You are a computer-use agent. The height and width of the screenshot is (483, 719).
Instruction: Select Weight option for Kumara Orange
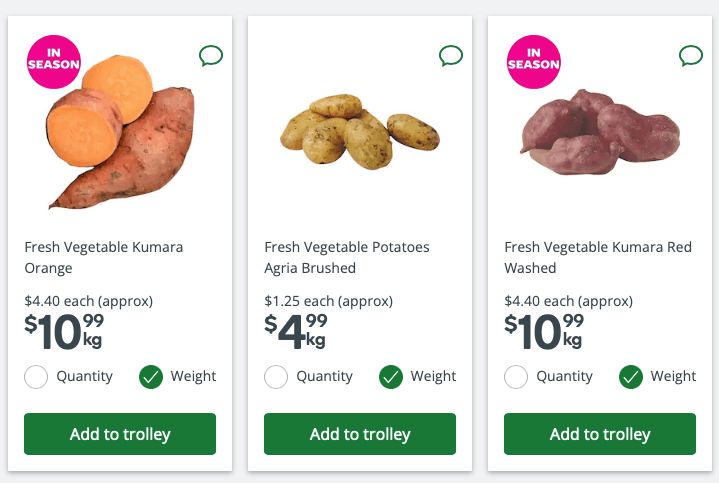(x=151, y=377)
